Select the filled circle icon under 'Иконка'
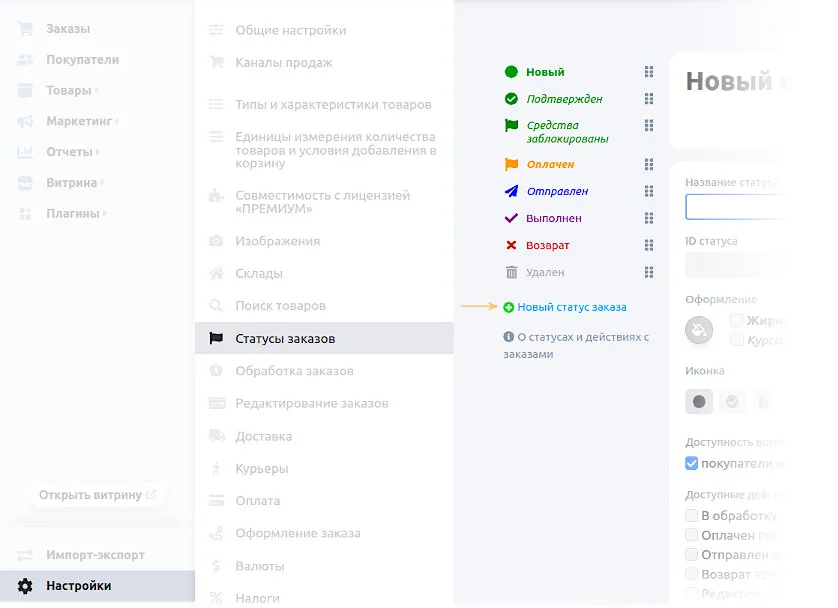This screenshot has width=838, height=608. 699,401
